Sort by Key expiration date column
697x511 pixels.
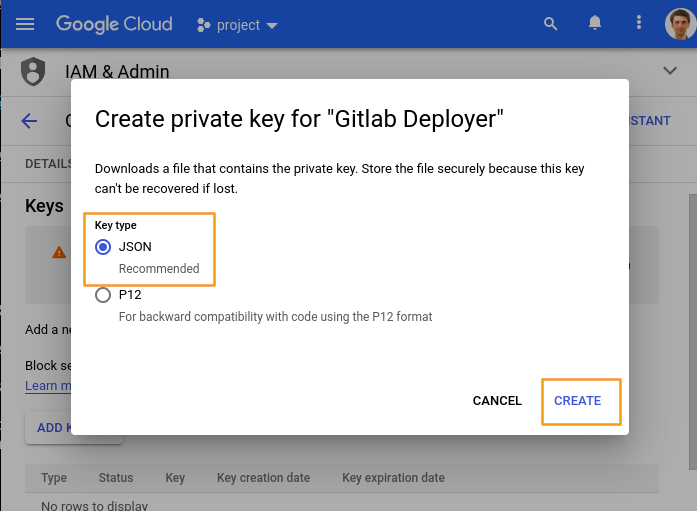coord(393,478)
